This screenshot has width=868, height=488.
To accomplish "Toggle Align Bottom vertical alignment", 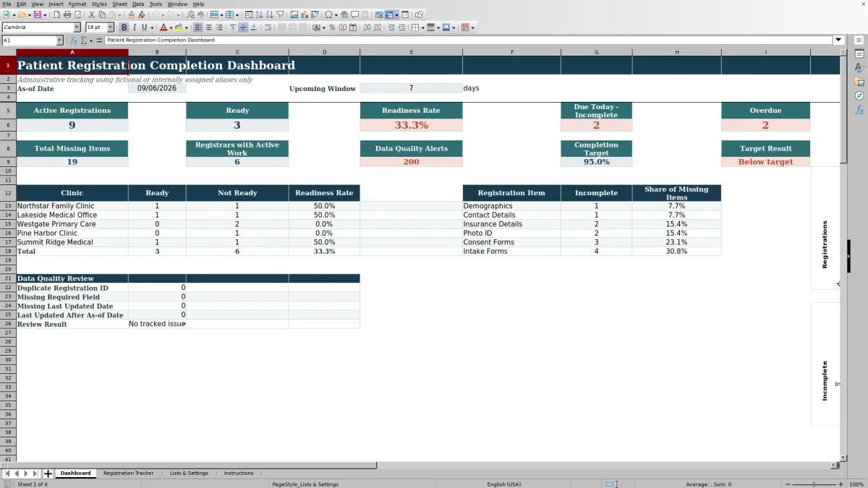I will tap(253, 27).
